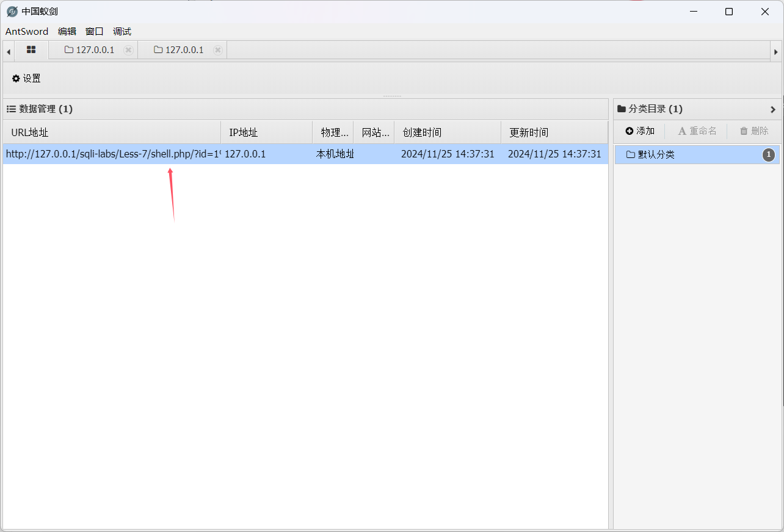Click the AntSword app logo icon
This screenshot has height=532, width=784.
coord(12,12)
